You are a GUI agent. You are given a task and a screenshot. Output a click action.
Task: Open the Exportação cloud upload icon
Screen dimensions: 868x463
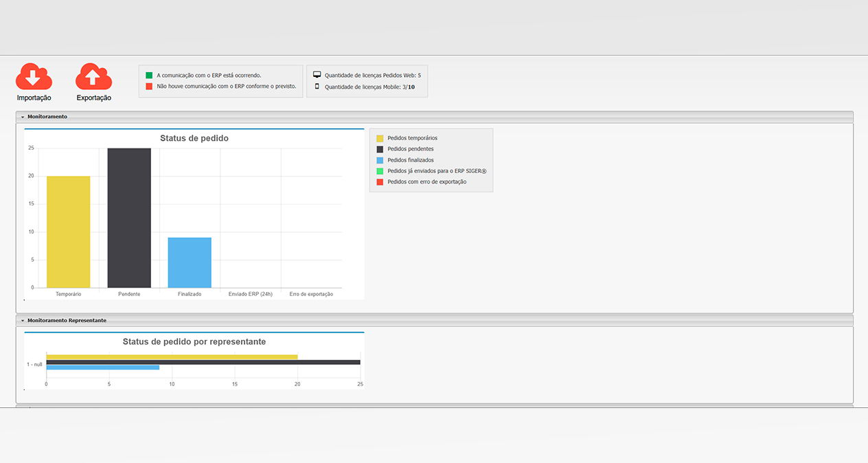click(94, 76)
